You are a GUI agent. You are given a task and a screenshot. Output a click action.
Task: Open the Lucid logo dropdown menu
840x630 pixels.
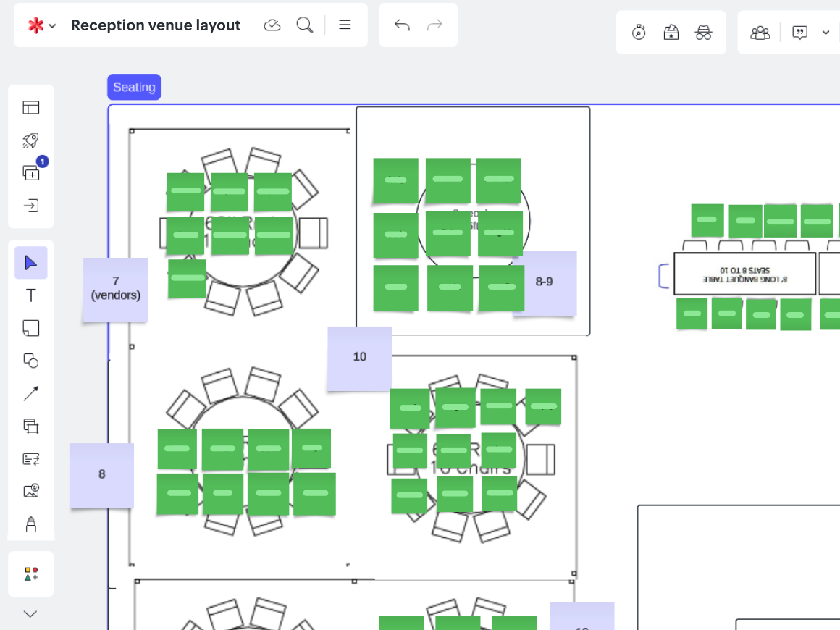point(41,25)
